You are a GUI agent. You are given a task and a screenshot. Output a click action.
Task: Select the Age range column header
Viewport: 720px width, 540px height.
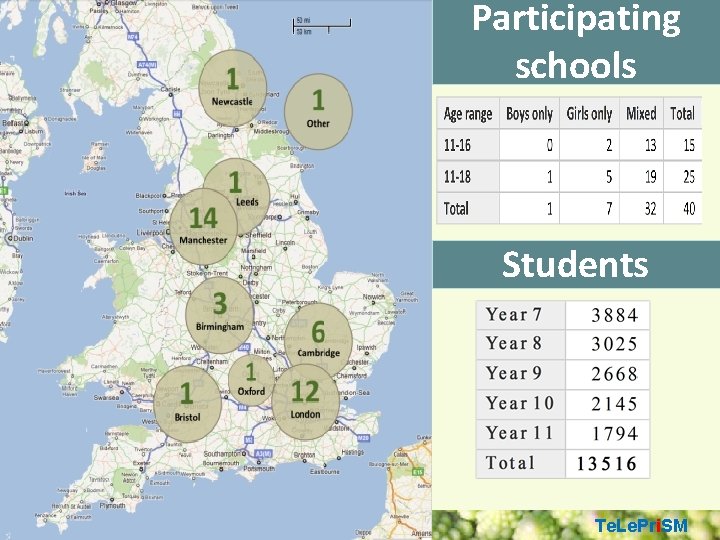click(x=468, y=113)
